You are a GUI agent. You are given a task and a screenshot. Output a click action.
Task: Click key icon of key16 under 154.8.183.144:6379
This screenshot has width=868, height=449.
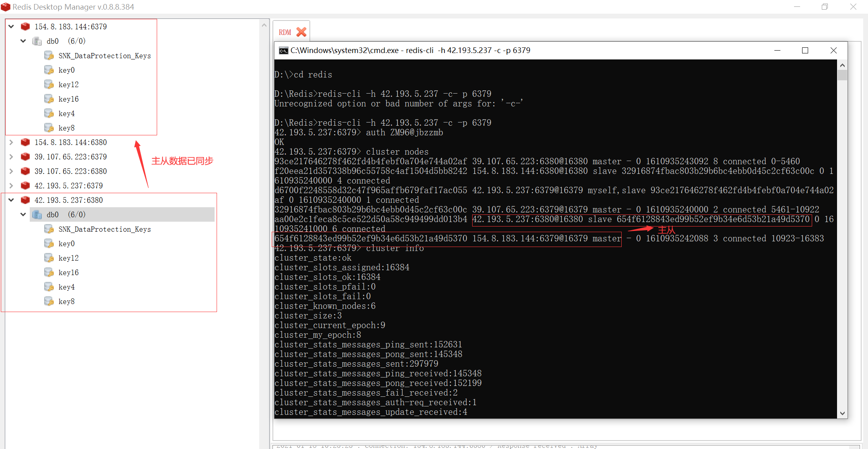(x=49, y=99)
